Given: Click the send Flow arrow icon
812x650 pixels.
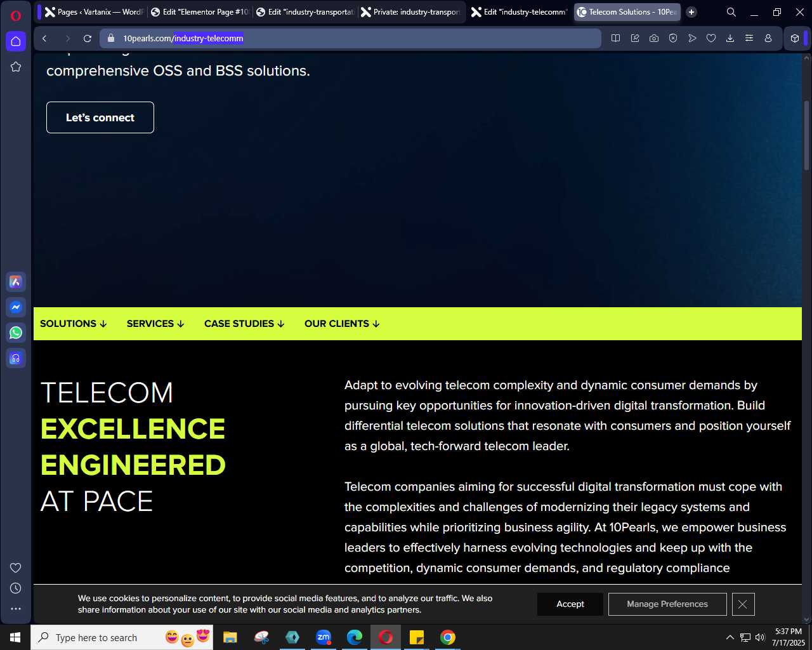Looking at the screenshot, I should pyautogui.click(x=692, y=38).
